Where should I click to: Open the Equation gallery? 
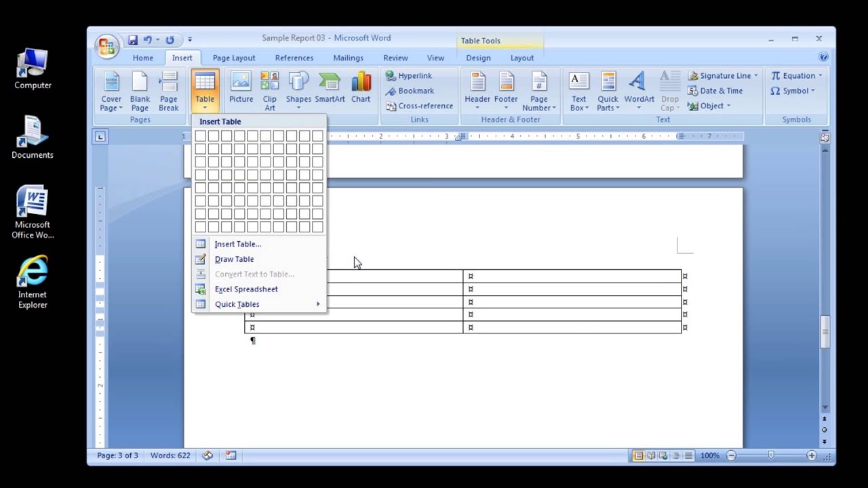[797, 76]
